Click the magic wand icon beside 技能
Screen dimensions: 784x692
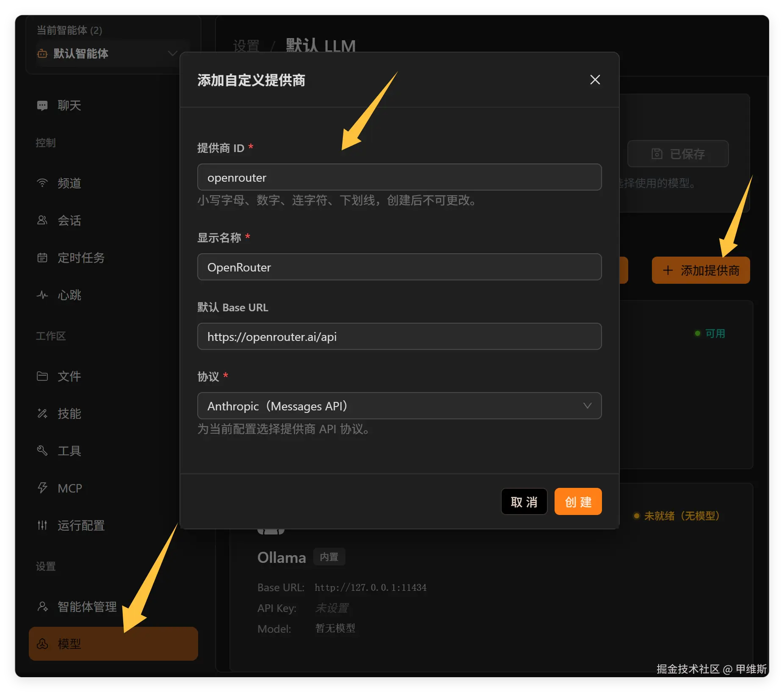[42, 413]
